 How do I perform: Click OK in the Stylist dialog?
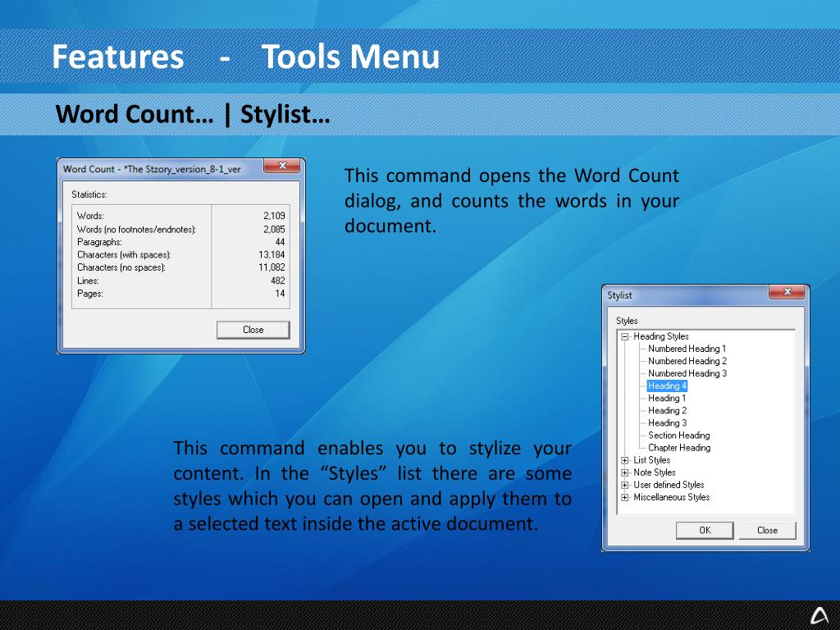pyautogui.click(x=705, y=531)
